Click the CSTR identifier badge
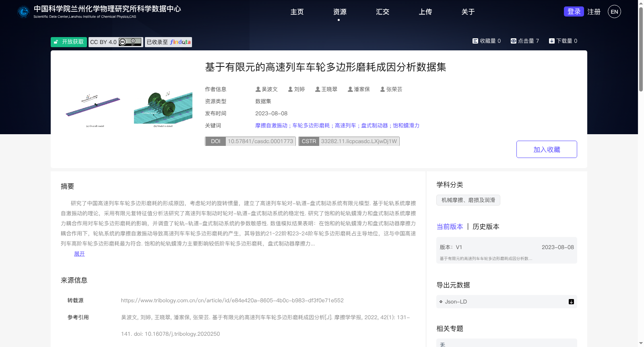644x347 pixels. coord(349,141)
